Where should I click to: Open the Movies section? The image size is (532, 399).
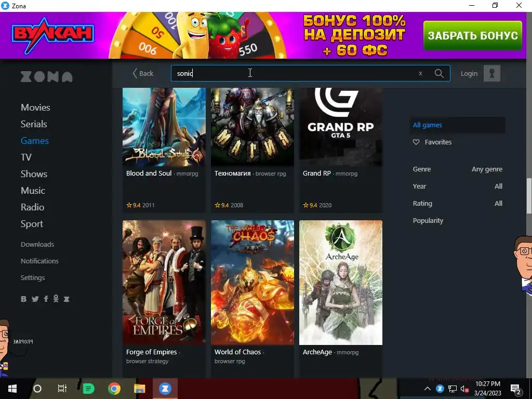[35, 108]
